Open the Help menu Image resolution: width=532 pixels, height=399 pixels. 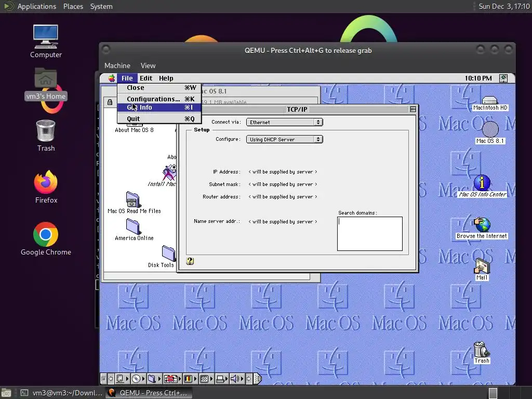166,78
